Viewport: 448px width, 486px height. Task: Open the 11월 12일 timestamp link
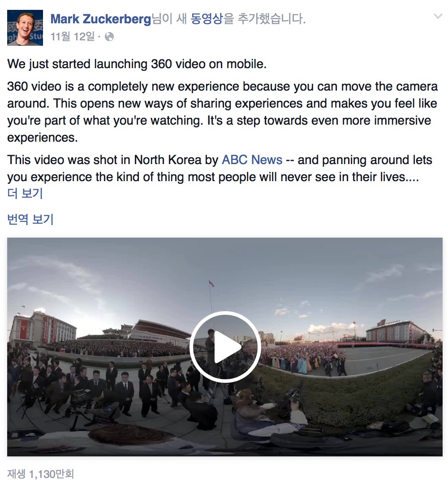[x=73, y=37]
